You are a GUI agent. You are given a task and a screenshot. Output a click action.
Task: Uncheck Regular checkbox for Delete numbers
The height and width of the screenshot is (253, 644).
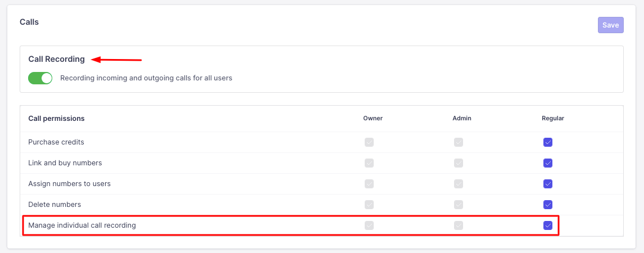pyautogui.click(x=548, y=205)
